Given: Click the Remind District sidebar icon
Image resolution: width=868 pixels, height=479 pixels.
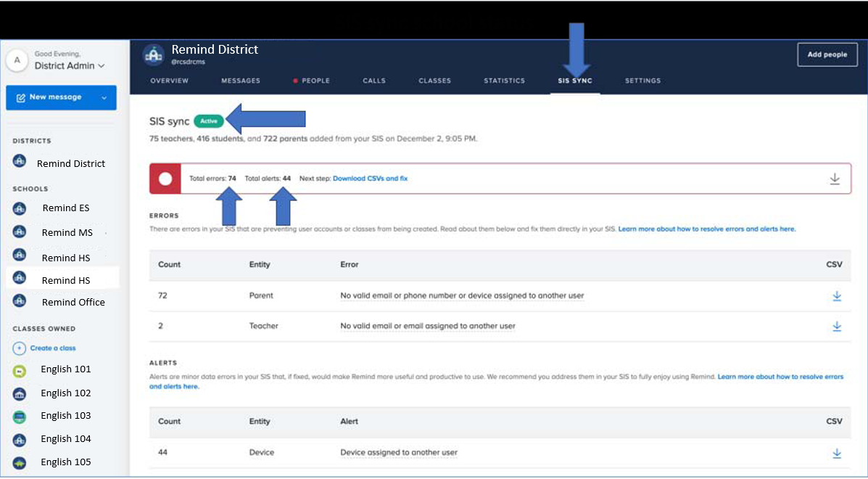Looking at the screenshot, I should [20, 162].
